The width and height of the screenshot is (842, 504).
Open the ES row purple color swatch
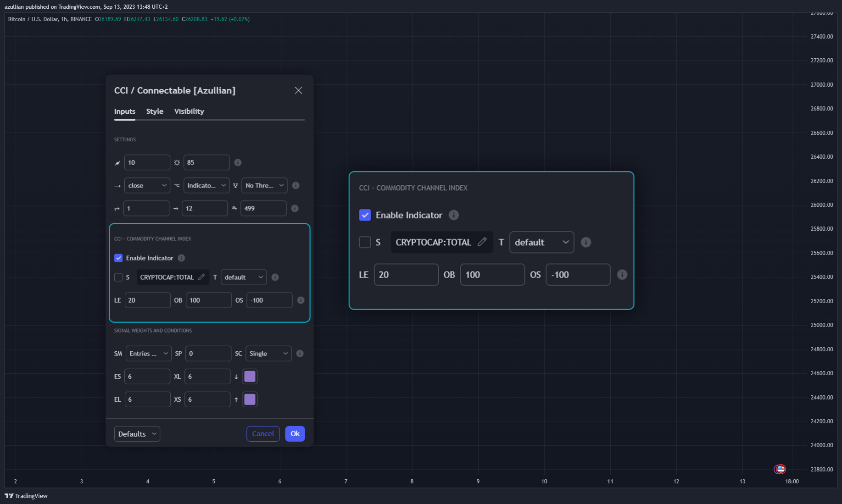(x=250, y=377)
